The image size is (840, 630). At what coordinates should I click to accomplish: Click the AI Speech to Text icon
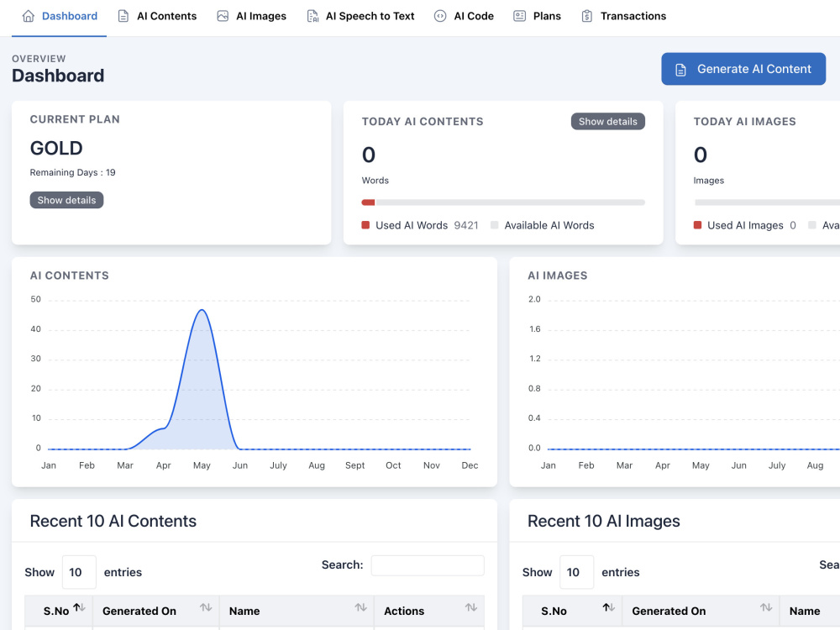click(x=312, y=16)
